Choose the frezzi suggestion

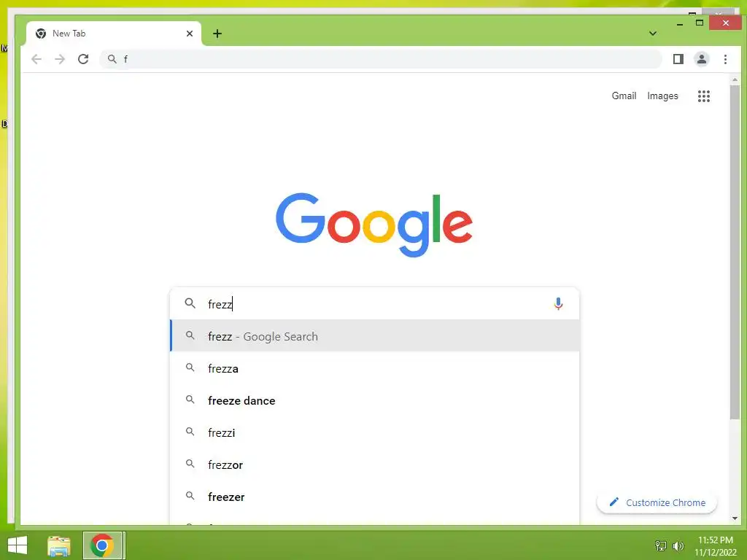[x=375, y=433]
